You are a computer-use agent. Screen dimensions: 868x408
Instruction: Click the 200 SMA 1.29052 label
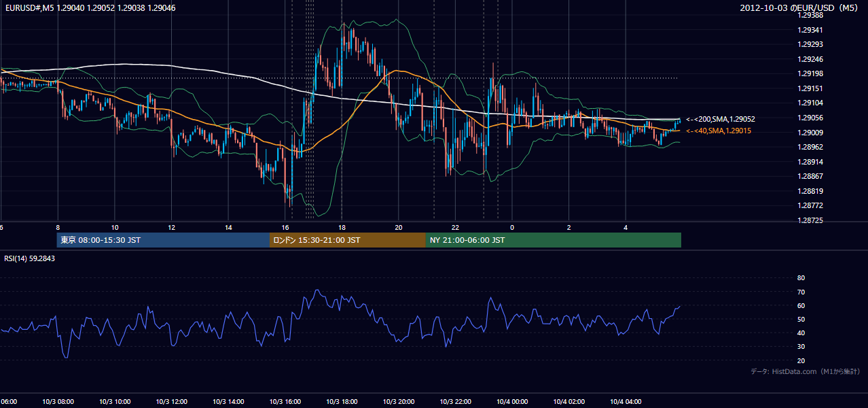coord(721,119)
